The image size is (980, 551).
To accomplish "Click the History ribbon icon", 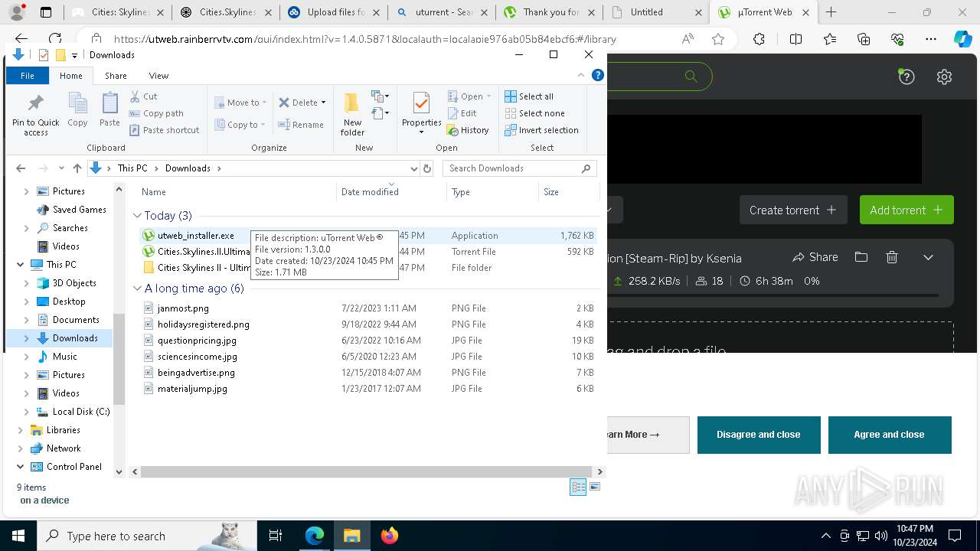I will click(468, 130).
